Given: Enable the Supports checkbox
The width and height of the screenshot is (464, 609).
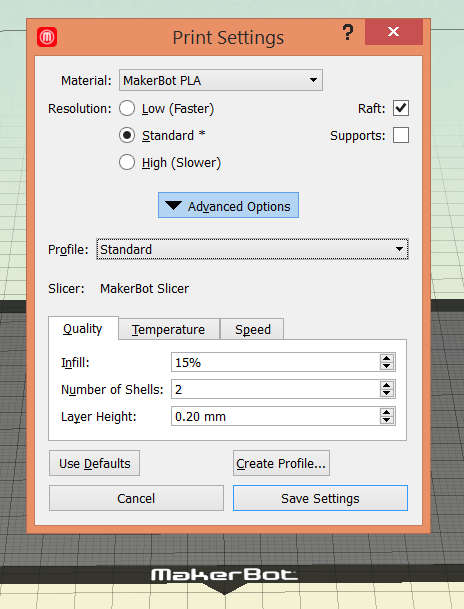Looking at the screenshot, I should tap(401, 135).
